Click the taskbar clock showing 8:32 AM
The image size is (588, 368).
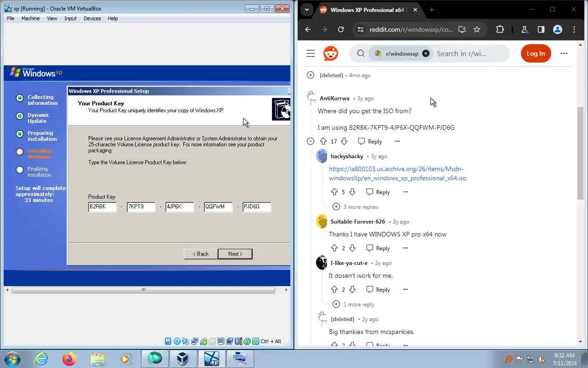point(565,359)
